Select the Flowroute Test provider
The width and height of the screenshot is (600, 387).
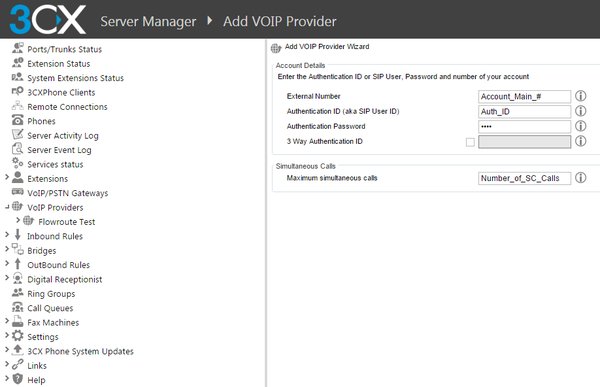(67, 222)
